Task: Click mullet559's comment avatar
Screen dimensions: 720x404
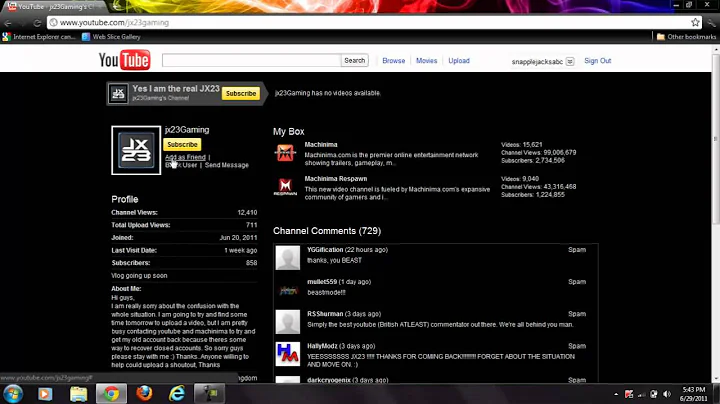Action: (x=287, y=290)
